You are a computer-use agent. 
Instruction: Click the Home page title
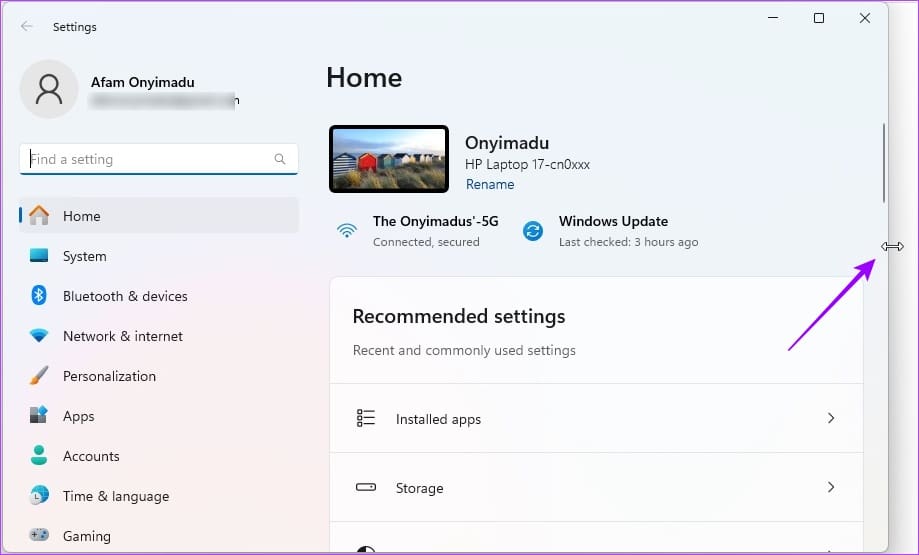(364, 77)
